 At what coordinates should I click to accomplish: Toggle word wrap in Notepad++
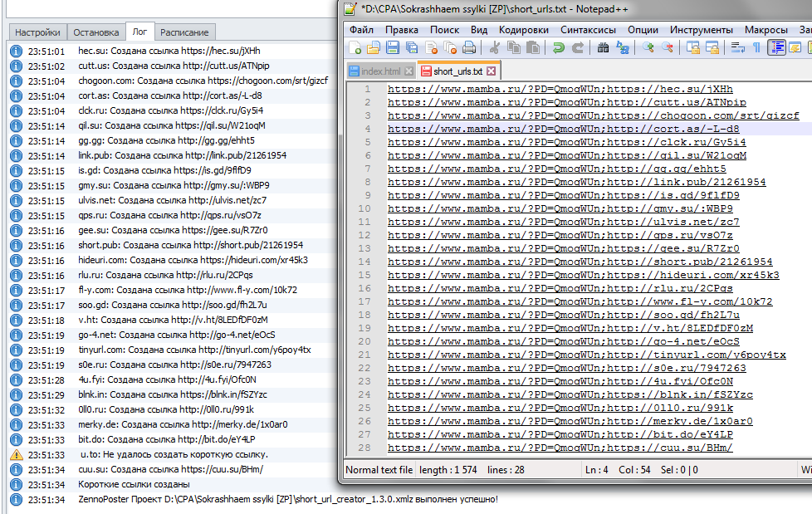[737, 47]
